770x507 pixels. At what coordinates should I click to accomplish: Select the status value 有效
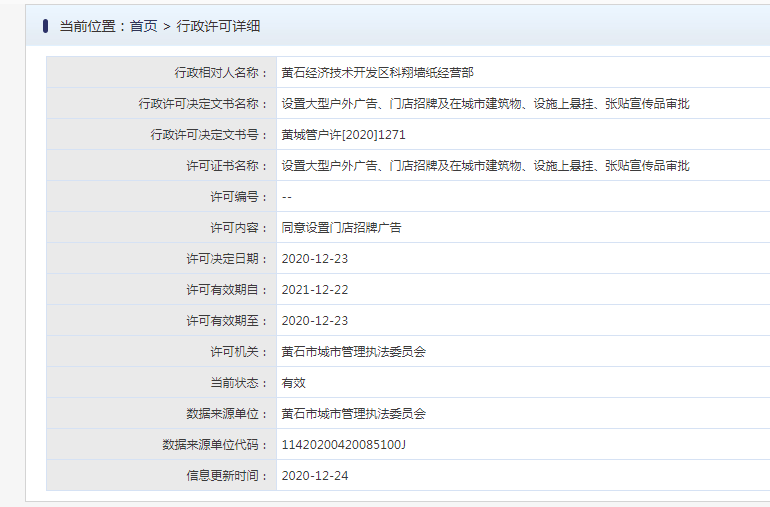tap(294, 382)
